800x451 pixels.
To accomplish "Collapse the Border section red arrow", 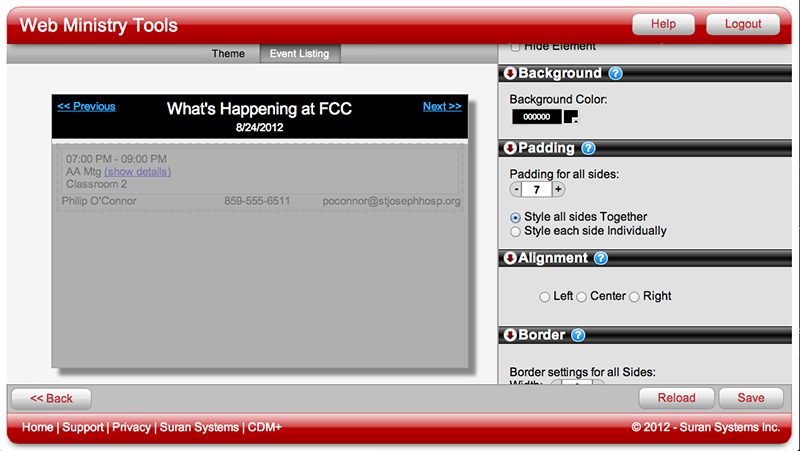I will 510,335.
